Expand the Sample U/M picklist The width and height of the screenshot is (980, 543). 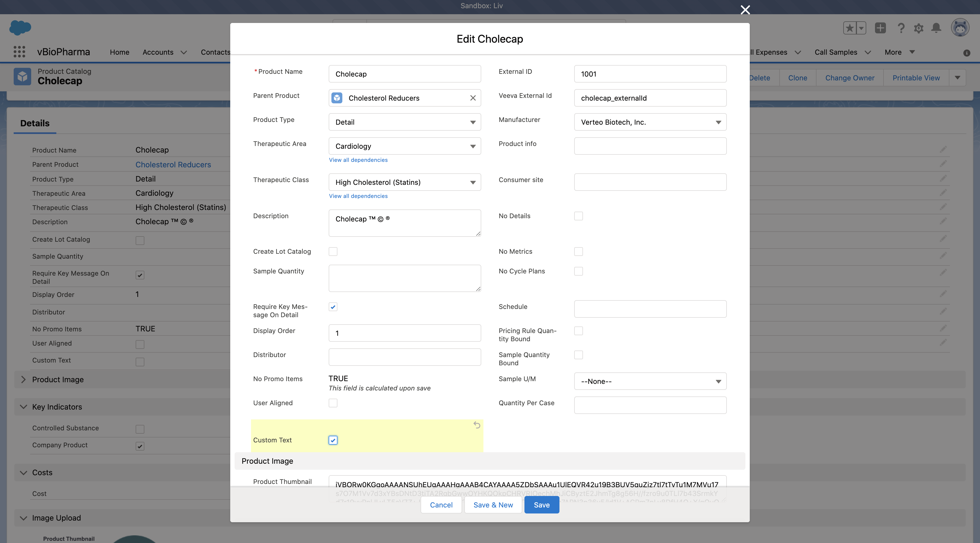click(x=650, y=381)
